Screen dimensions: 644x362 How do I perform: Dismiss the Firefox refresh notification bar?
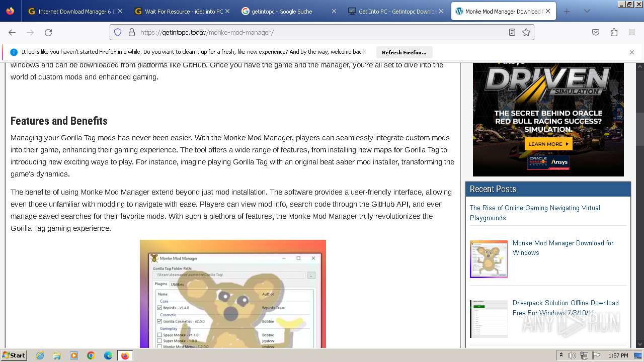632,52
